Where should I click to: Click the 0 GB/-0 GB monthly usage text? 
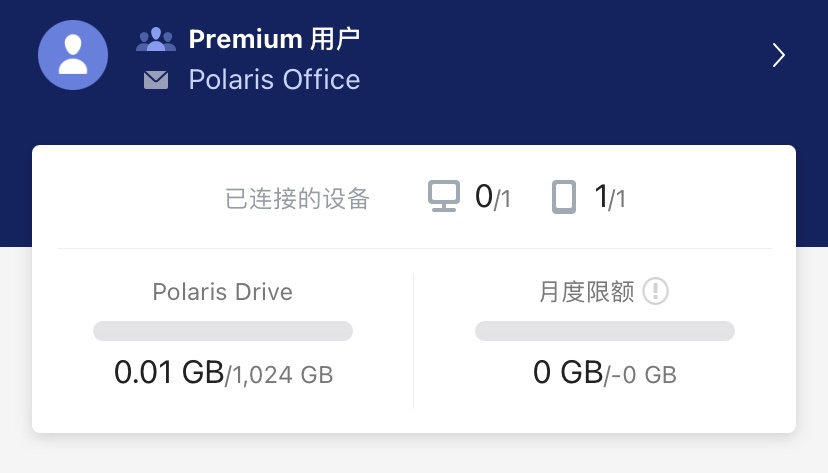coord(605,373)
